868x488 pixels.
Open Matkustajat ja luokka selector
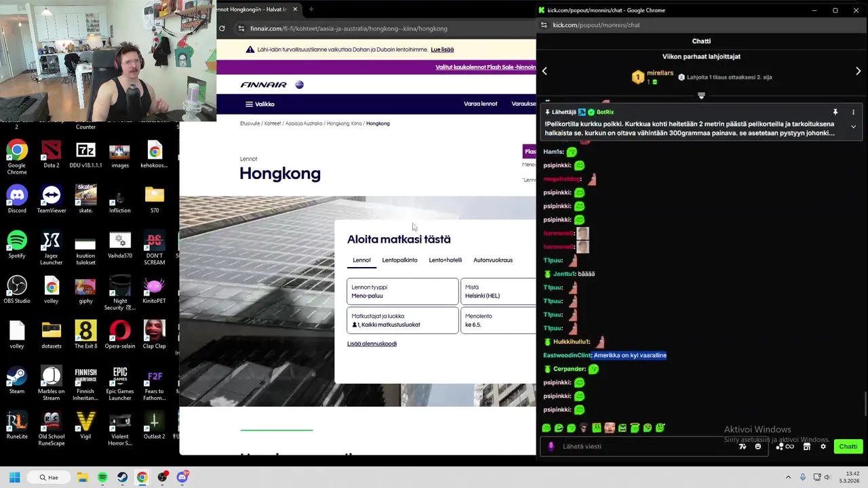pos(403,321)
